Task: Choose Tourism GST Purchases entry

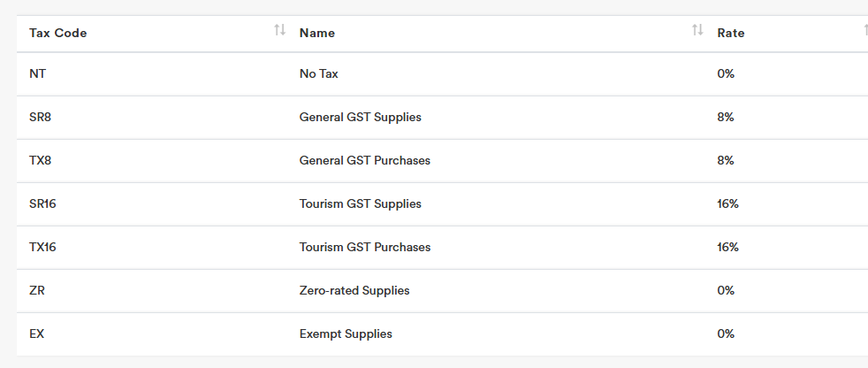Action: pyautogui.click(x=365, y=247)
